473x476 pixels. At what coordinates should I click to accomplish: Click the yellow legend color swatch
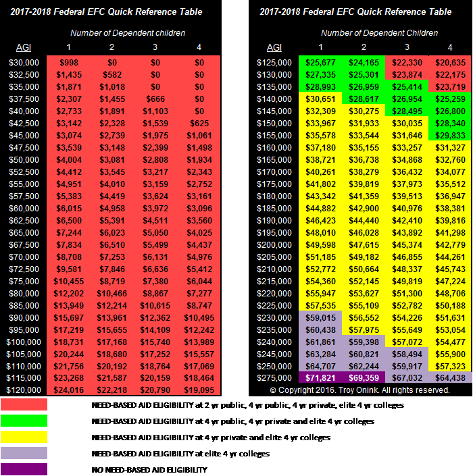(x=24, y=437)
